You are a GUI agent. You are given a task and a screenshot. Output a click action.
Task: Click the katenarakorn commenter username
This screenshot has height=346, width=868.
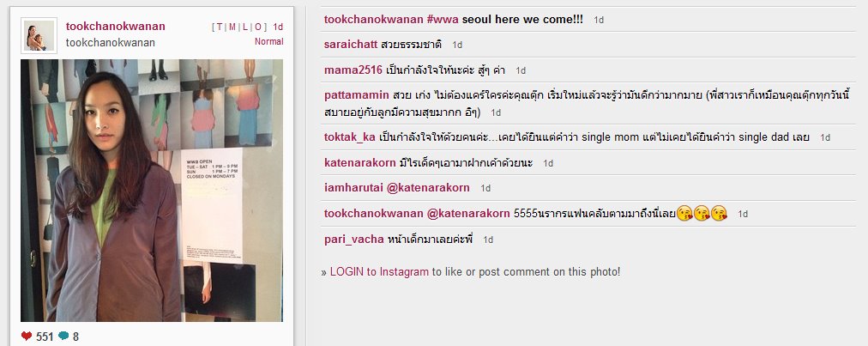360,162
